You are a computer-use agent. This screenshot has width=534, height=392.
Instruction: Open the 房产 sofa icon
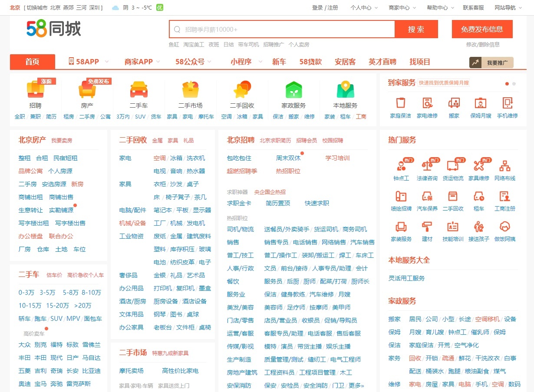click(87, 89)
